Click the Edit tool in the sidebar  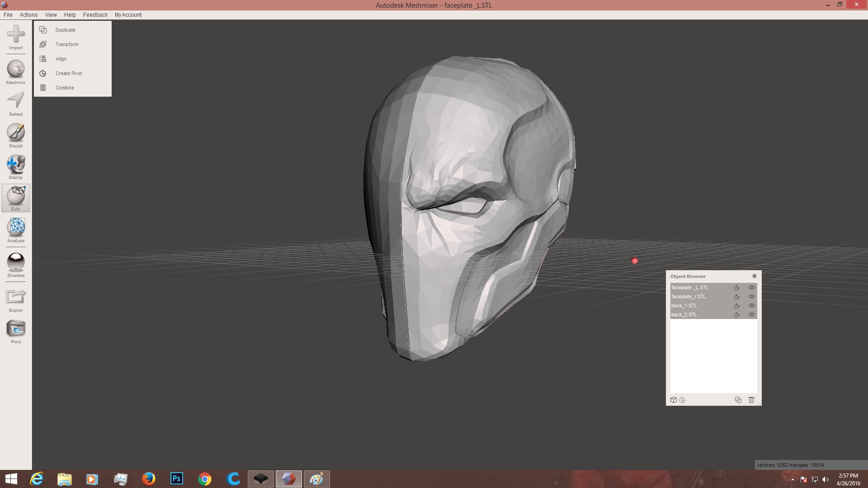16,198
